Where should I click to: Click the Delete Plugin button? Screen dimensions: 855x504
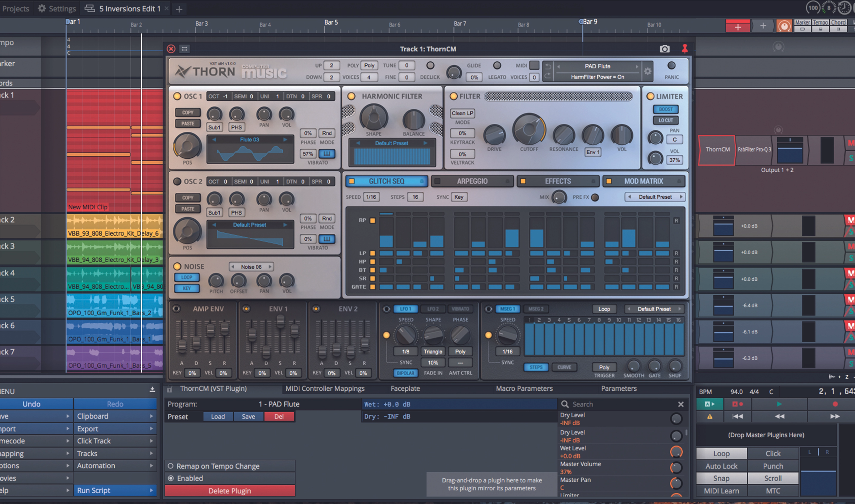[230, 491]
